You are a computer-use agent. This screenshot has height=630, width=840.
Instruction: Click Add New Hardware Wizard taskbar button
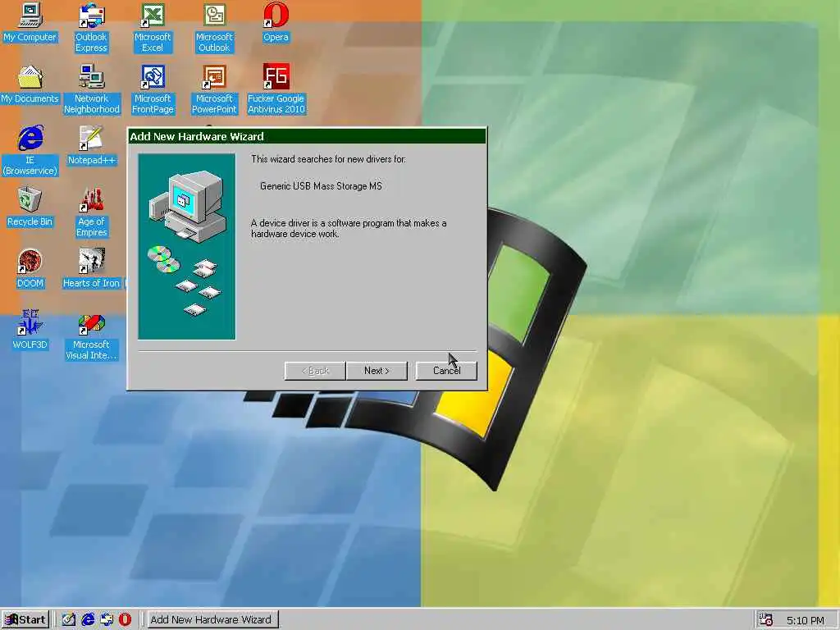click(x=212, y=620)
